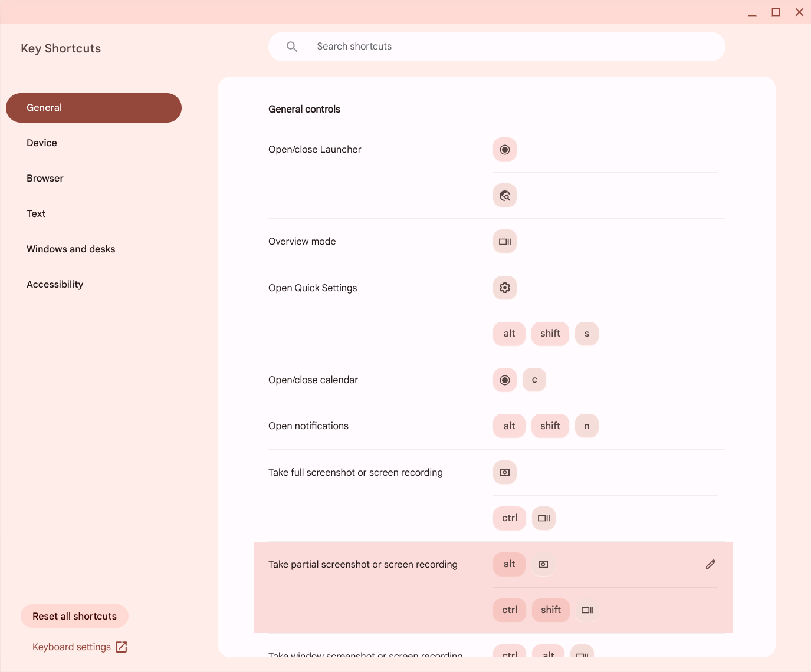Image resolution: width=811 pixels, height=672 pixels.
Task: Open the Keyboard settings link
Action: (71, 647)
